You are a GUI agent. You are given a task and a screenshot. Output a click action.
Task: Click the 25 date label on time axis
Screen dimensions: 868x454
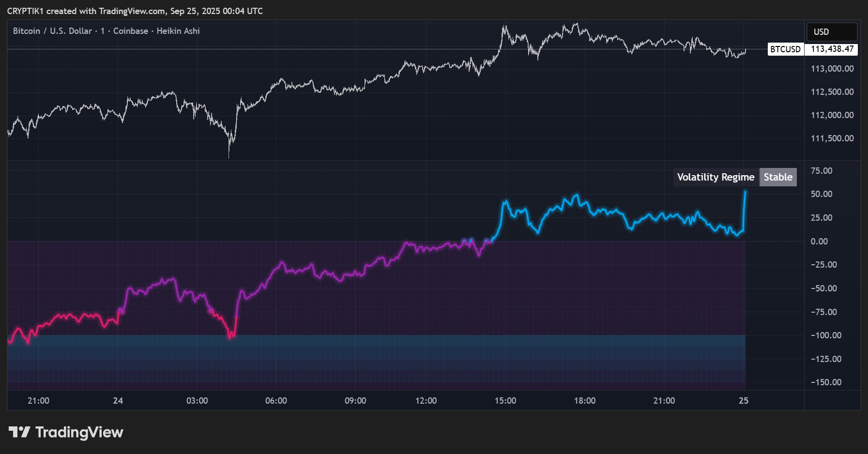point(744,401)
